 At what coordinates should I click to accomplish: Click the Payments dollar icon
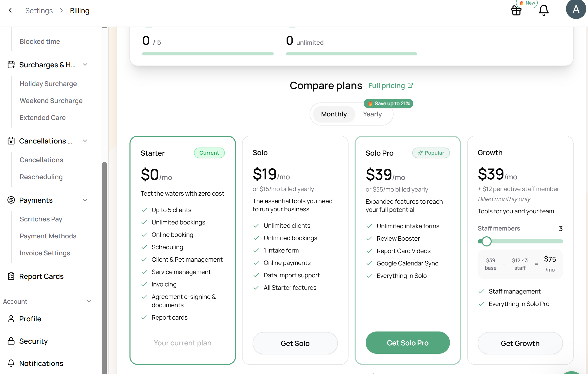tap(11, 200)
